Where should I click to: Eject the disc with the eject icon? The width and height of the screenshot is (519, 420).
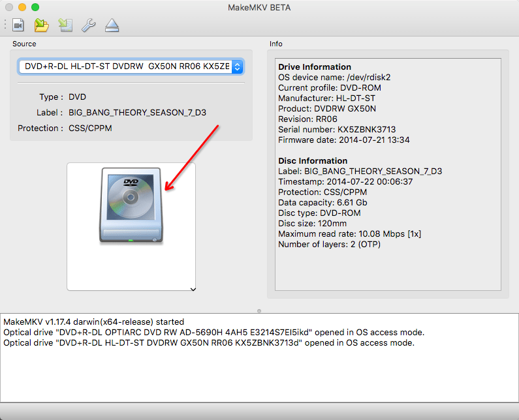[x=112, y=25]
